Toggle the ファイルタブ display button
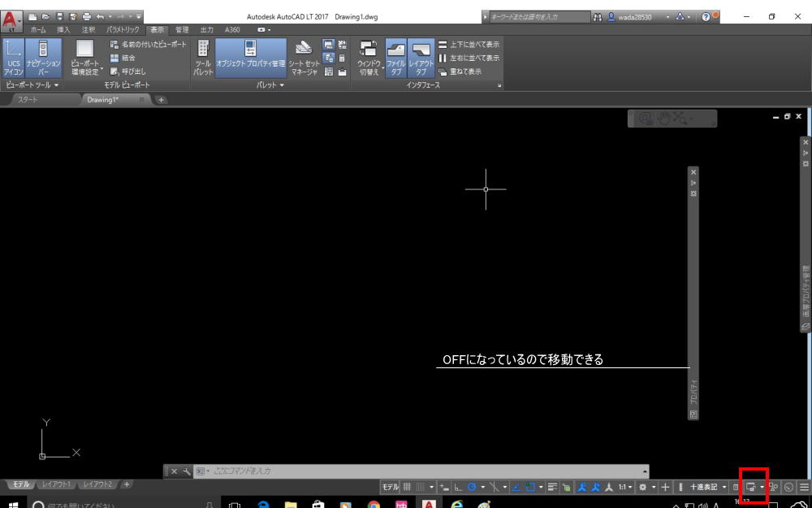812x508 pixels. [396, 58]
